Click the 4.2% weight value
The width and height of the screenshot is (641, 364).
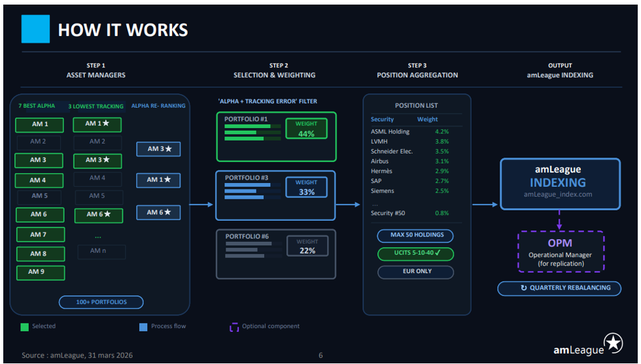[442, 131]
